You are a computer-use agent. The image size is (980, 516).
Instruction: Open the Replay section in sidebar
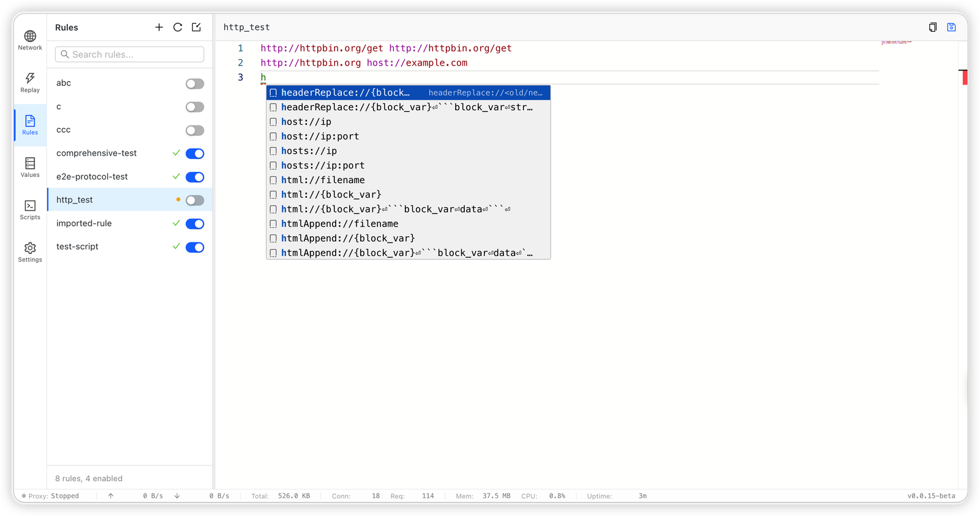[30, 83]
